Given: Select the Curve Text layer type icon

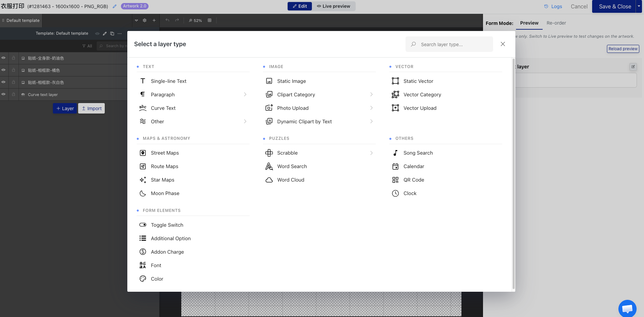Looking at the screenshot, I should 143,108.
